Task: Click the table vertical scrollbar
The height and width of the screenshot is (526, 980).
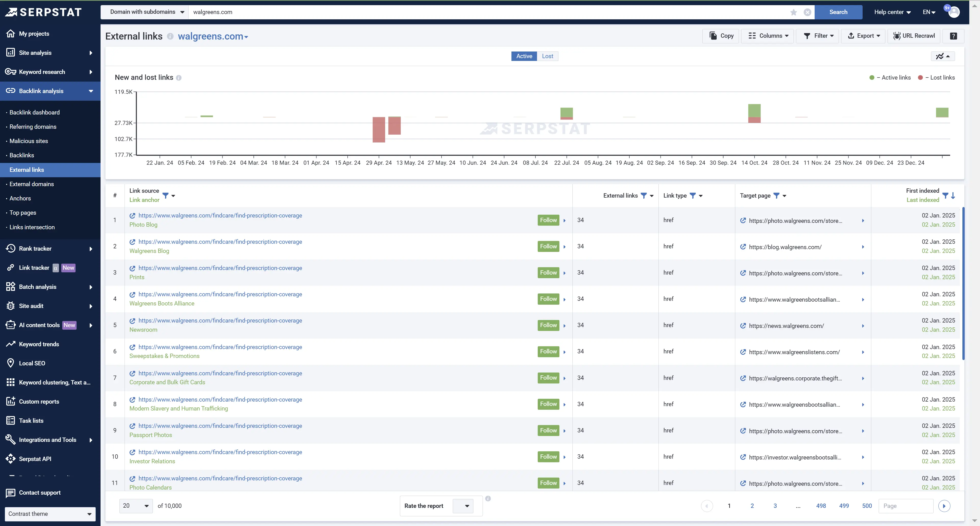Action: 963,284
